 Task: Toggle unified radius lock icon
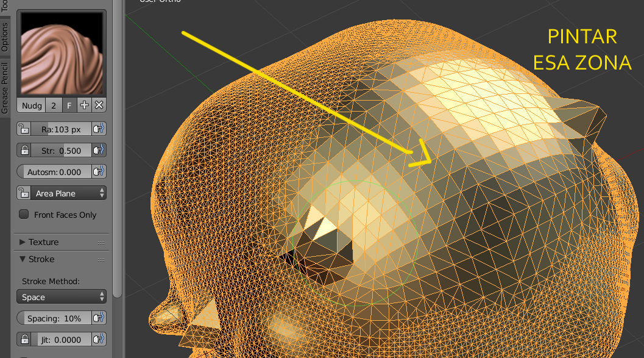[24, 129]
